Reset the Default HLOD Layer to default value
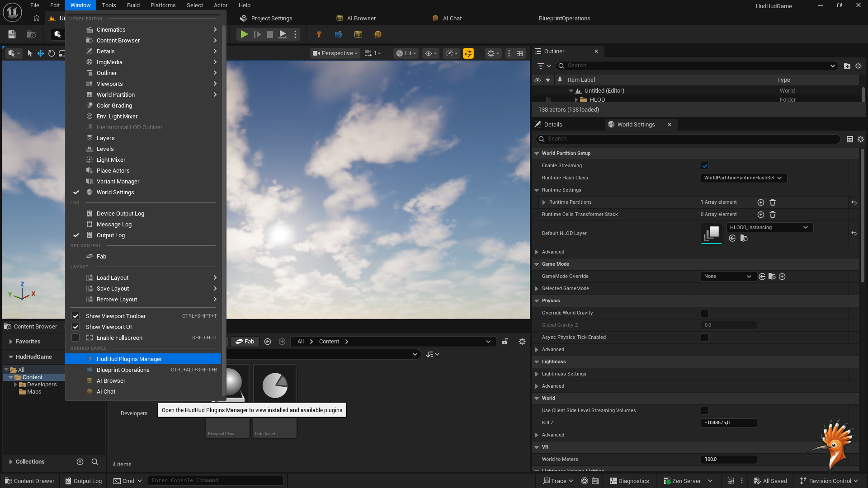The width and height of the screenshot is (868, 488). [x=854, y=234]
